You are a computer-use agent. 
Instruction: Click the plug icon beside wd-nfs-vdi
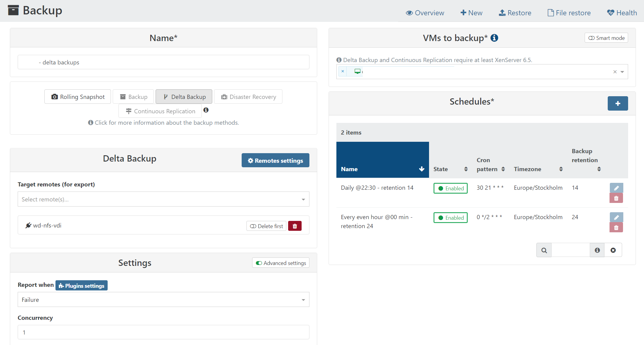[x=28, y=225]
